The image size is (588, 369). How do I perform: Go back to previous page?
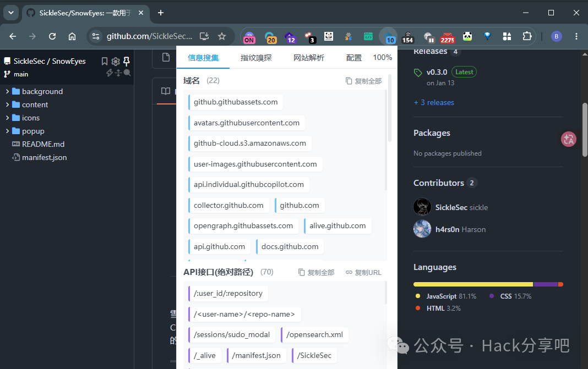pyautogui.click(x=13, y=36)
